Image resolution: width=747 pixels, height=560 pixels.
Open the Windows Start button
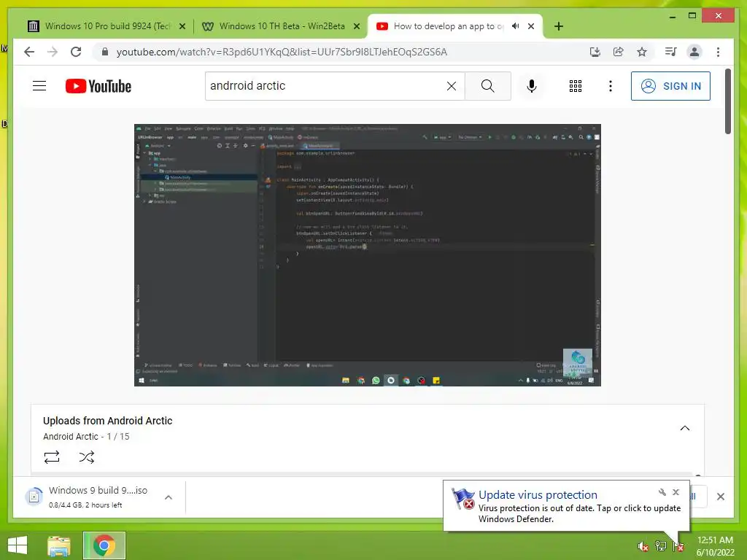[x=18, y=545]
